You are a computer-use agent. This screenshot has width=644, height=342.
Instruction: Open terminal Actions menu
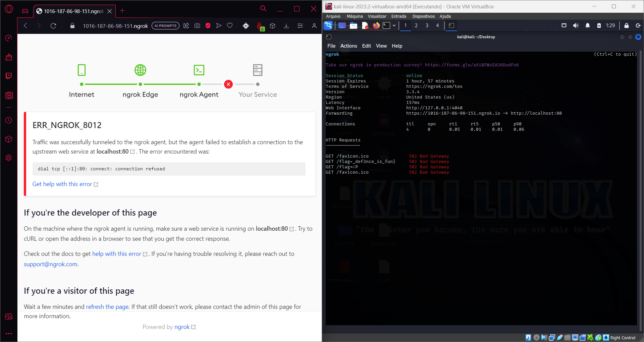(348, 46)
